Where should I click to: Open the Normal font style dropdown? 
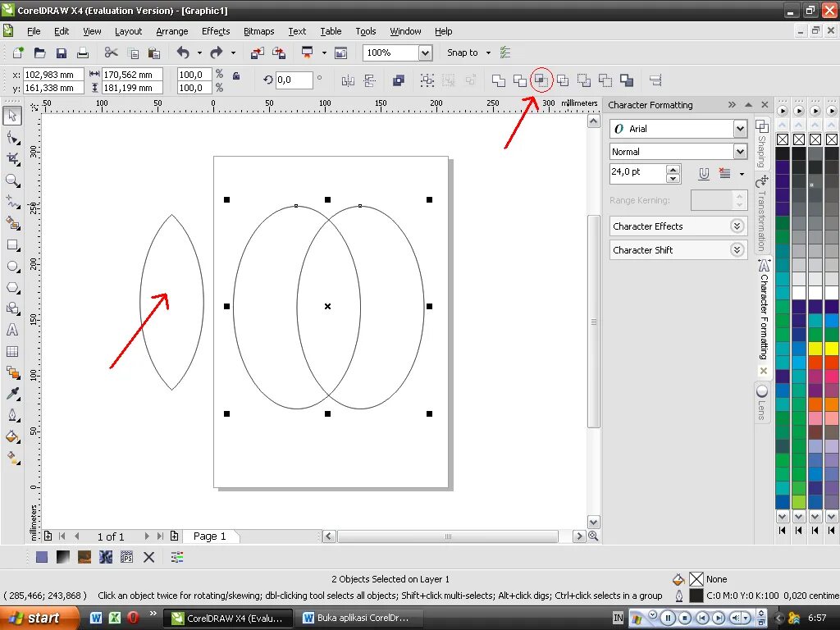tap(740, 152)
